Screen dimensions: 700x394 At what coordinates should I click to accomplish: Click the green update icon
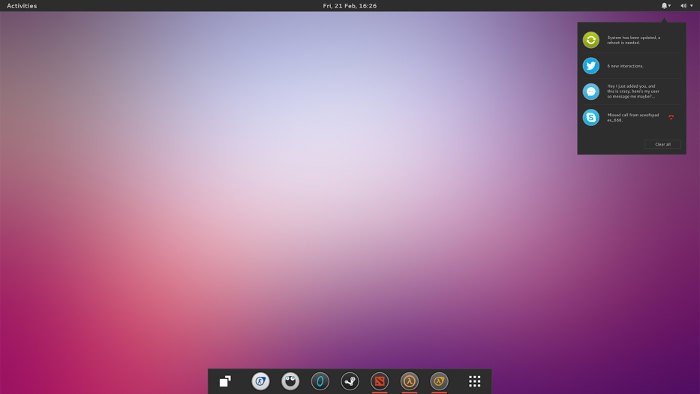pyautogui.click(x=591, y=40)
